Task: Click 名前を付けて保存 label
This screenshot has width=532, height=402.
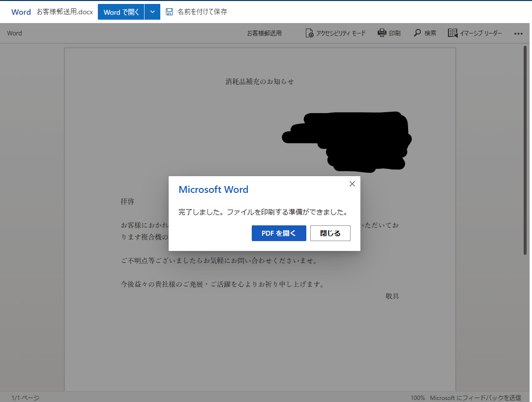Action: point(202,12)
